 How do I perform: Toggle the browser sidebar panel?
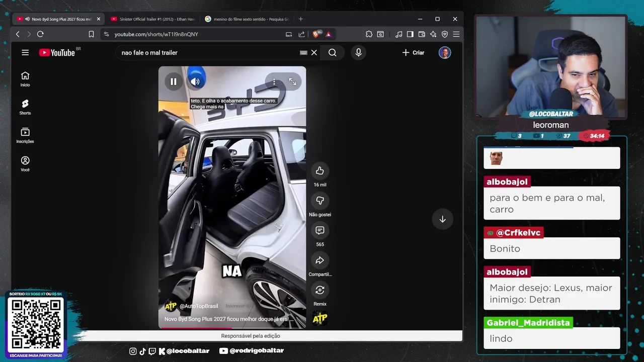coord(410,34)
